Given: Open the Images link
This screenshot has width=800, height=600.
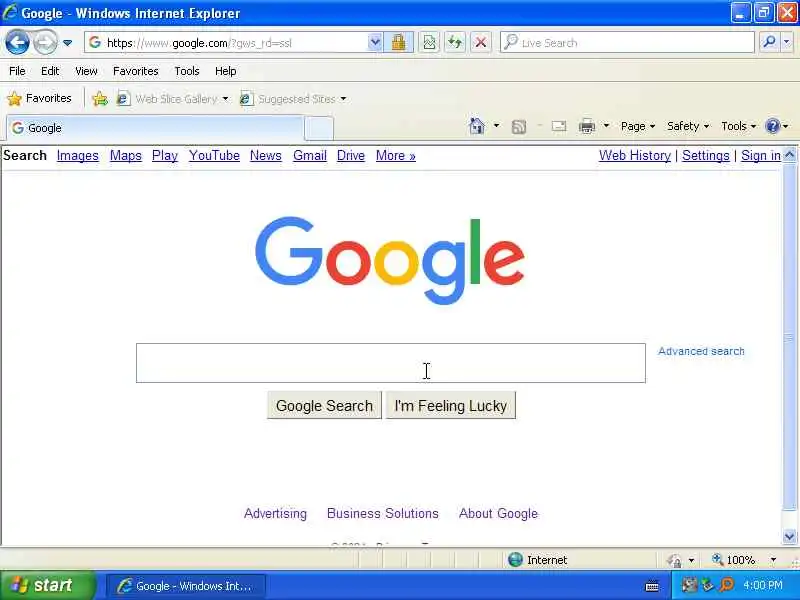Looking at the screenshot, I should 78,156.
